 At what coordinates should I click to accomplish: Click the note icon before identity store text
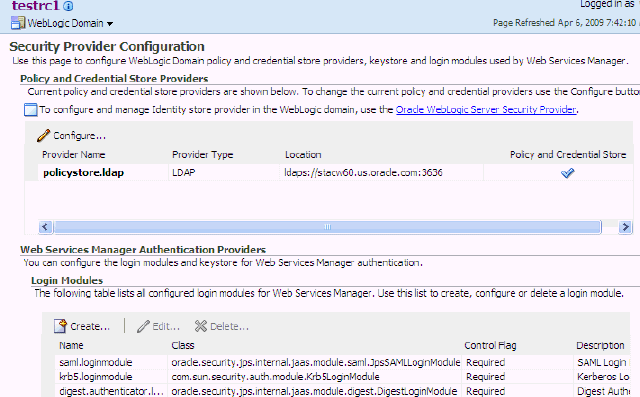(31, 110)
